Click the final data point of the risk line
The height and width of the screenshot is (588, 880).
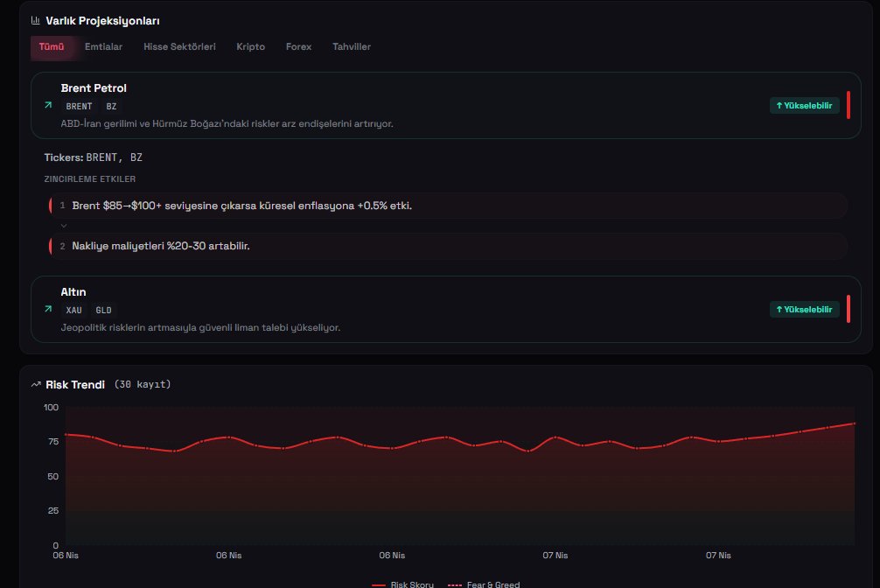click(x=854, y=423)
